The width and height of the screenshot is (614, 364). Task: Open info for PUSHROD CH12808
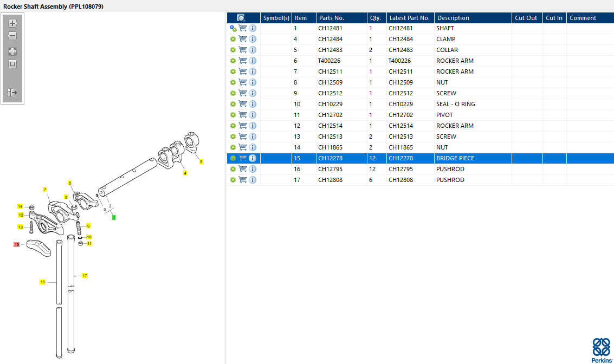tap(253, 180)
